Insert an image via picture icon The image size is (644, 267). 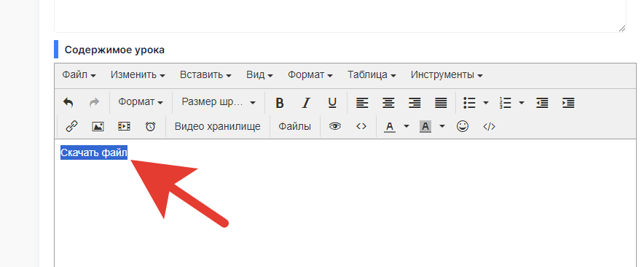[x=98, y=127]
